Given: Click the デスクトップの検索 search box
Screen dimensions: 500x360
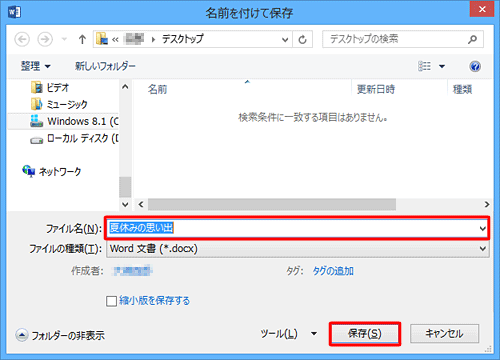Looking at the screenshot, I should [x=403, y=39].
